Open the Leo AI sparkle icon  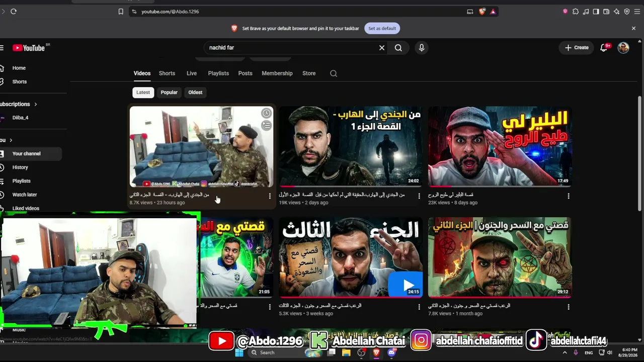[616, 12]
